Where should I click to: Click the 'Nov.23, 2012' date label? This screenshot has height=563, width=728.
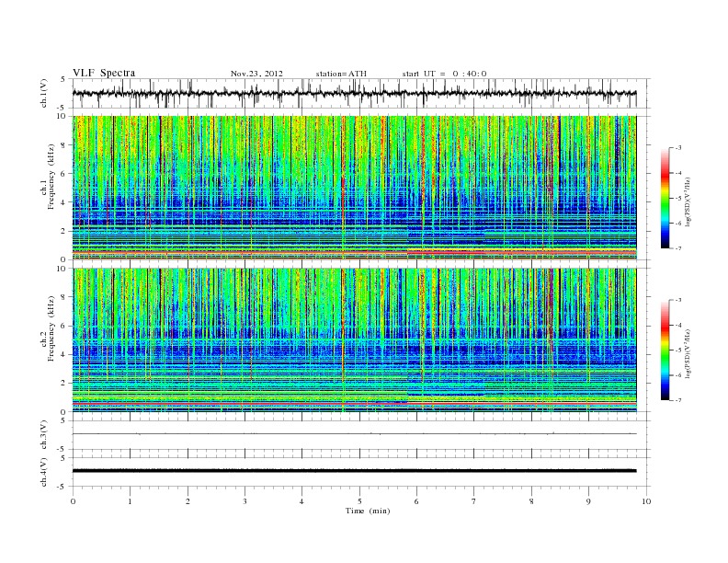(x=256, y=74)
